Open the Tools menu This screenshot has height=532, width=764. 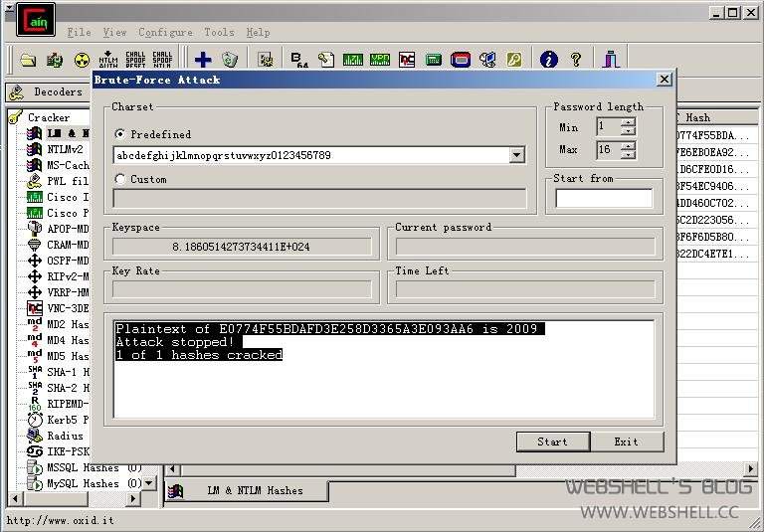click(x=219, y=32)
